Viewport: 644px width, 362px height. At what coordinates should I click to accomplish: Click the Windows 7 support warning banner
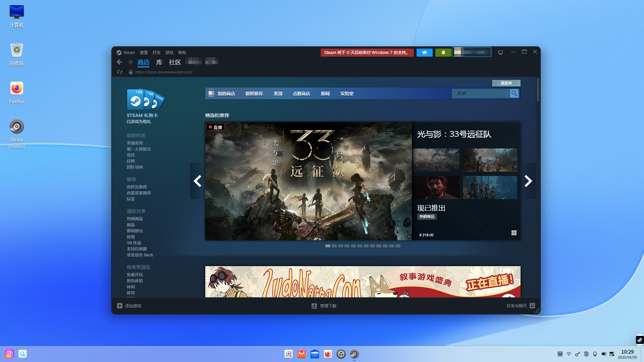pos(367,53)
